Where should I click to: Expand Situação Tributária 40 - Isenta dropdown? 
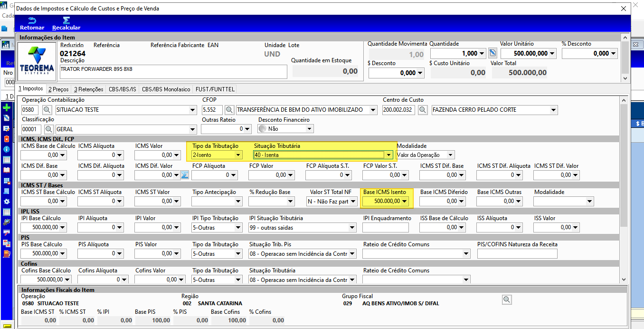pyautogui.click(x=389, y=155)
